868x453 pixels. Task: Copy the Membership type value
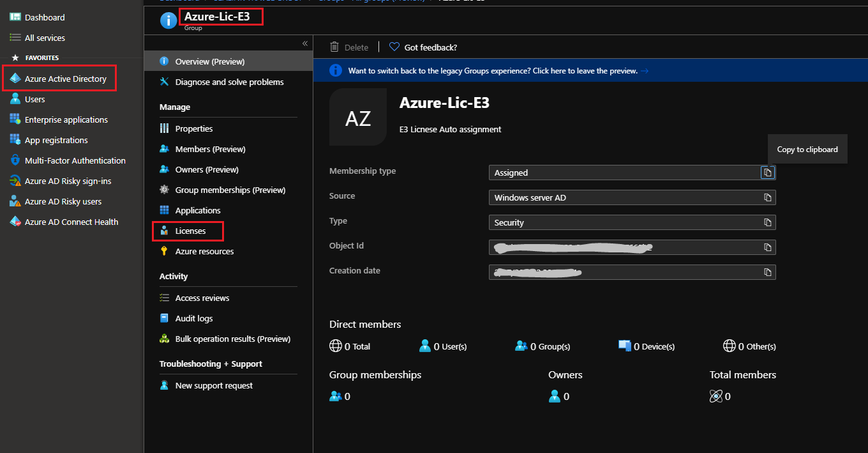(x=768, y=173)
